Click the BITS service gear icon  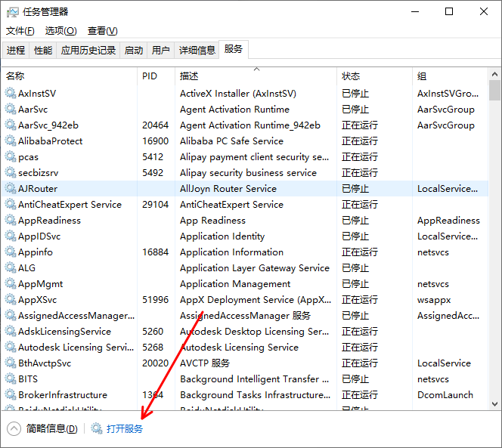pyautogui.click(x=11, y=379)
